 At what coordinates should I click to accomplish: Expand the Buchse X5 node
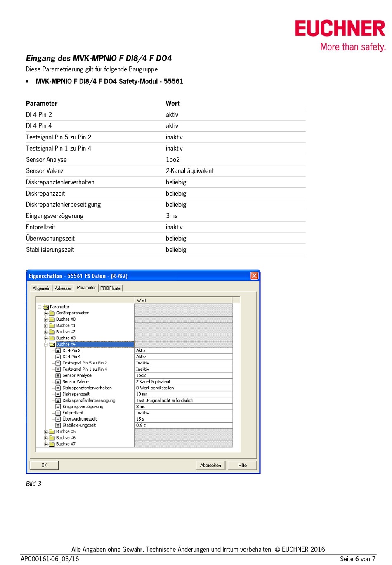click(x=46, y=432)
